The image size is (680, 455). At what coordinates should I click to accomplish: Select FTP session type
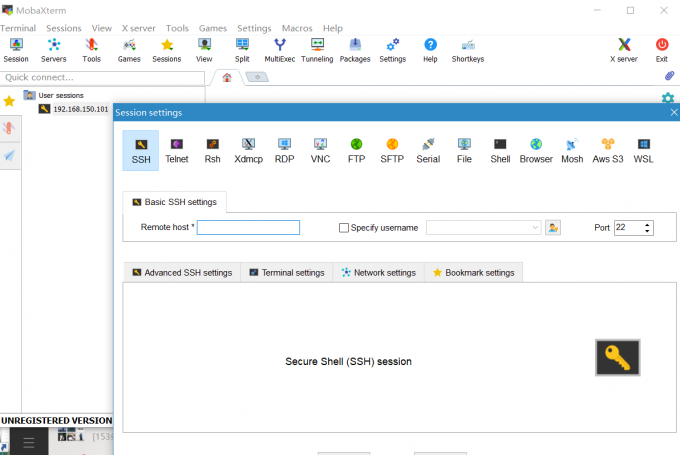pos(356,151)
